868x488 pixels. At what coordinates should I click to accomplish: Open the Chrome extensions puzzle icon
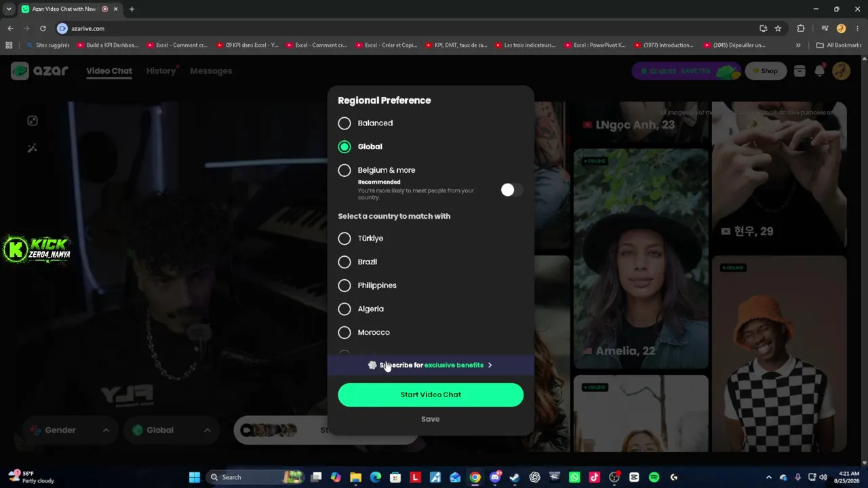click(x=801, y=28)
